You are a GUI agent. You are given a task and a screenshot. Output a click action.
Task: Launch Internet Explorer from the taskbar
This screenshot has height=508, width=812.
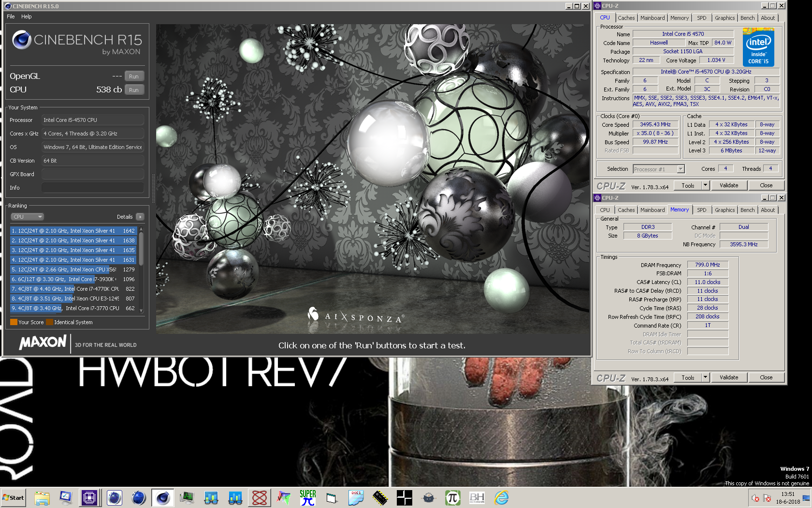point(501,497)
